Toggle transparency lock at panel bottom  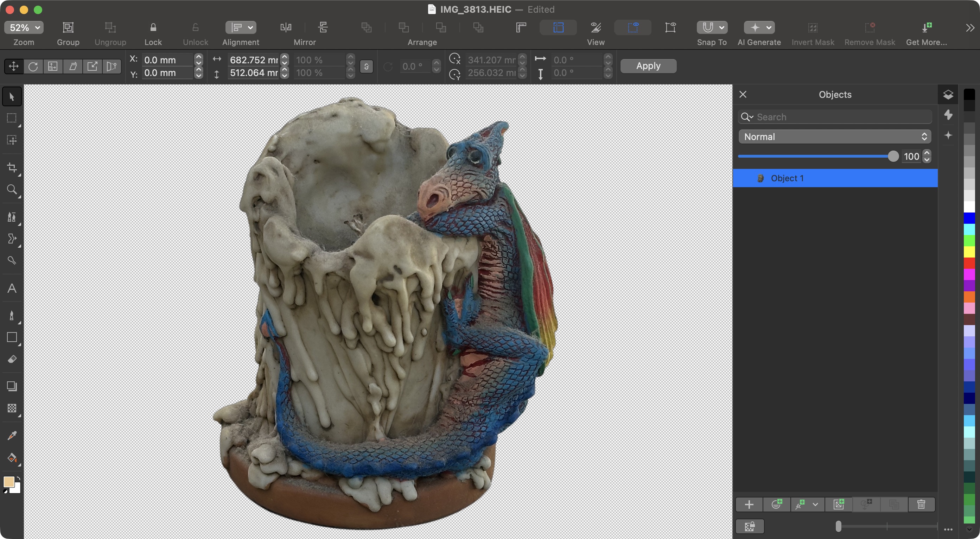pos(749,526)
